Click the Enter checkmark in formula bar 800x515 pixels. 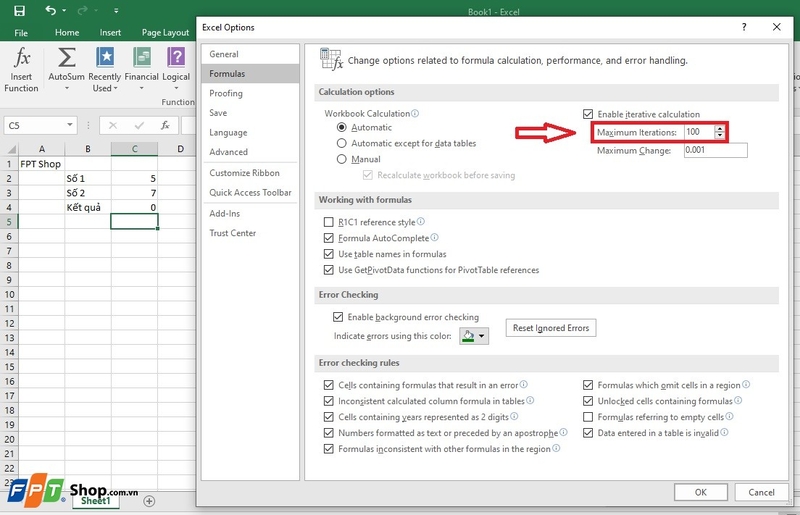click(139, 125)
